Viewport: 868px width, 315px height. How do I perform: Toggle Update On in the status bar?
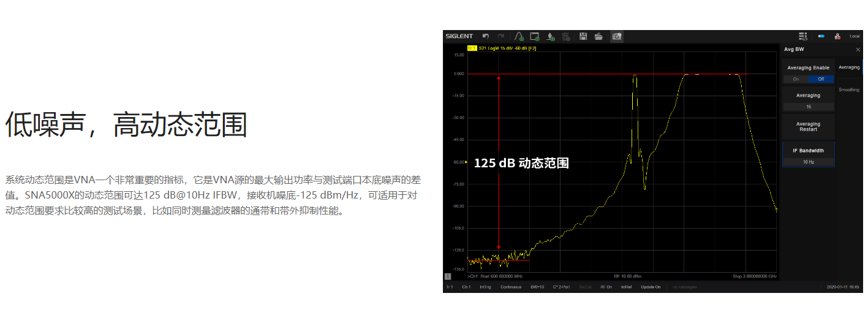(x=651, y=287)
